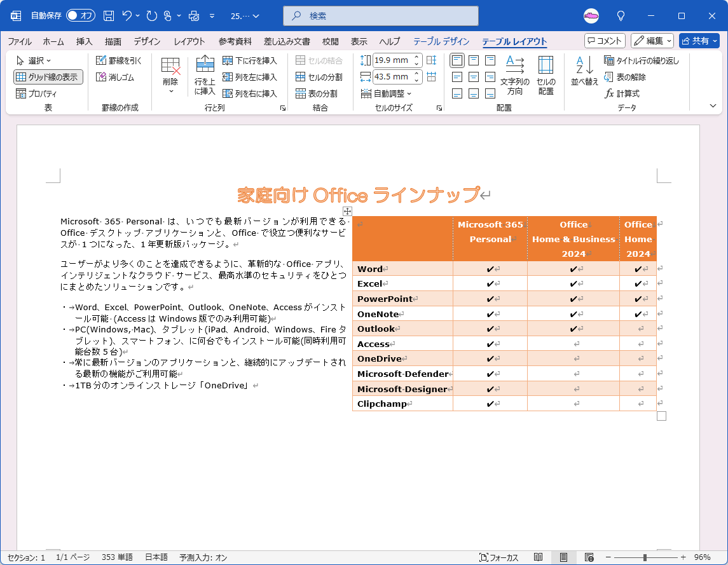Open 自動調整 autofit dropdown
Screen dimensions: 728x565
[387, 93]
